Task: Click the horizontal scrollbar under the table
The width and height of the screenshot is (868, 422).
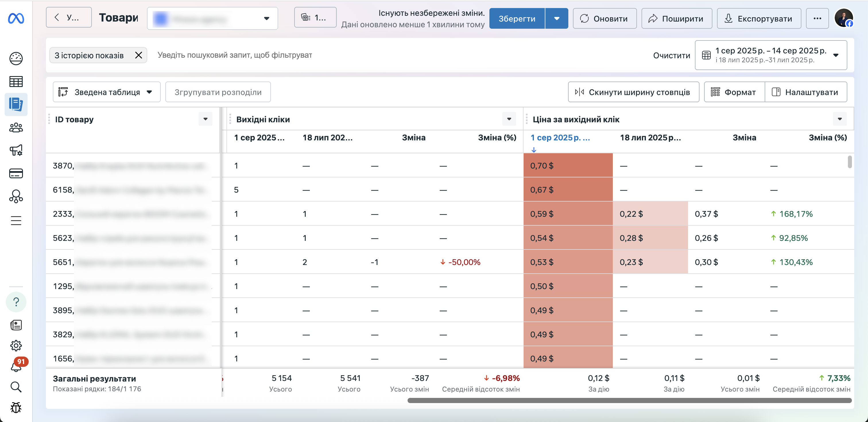Action: (x=629, y=400)
